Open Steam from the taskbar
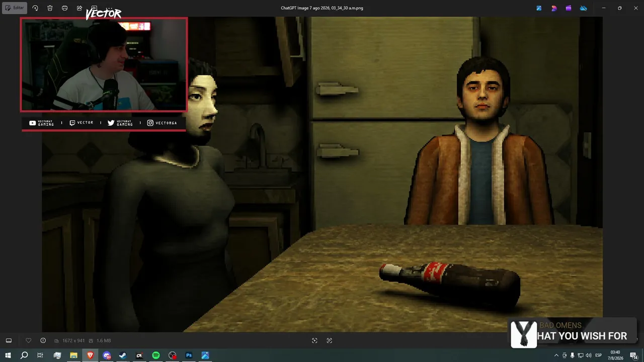This screenshot has height=362, width=644. (x=123, y=355)
